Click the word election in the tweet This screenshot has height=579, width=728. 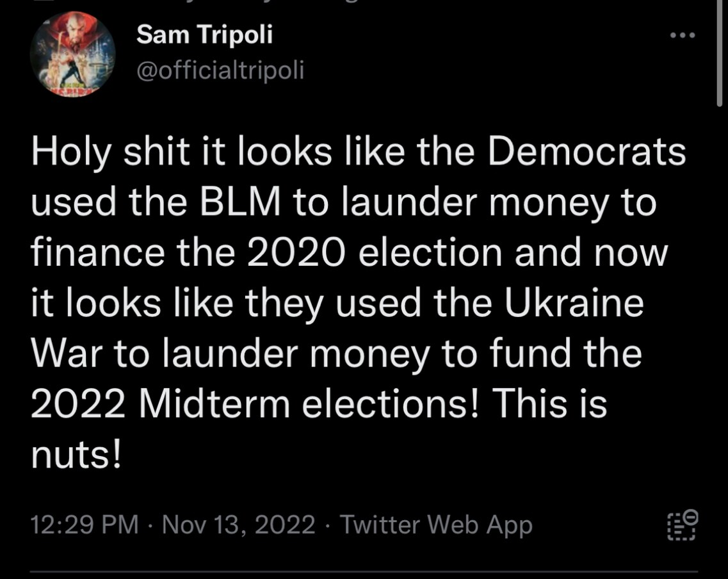tap(430, 252)
